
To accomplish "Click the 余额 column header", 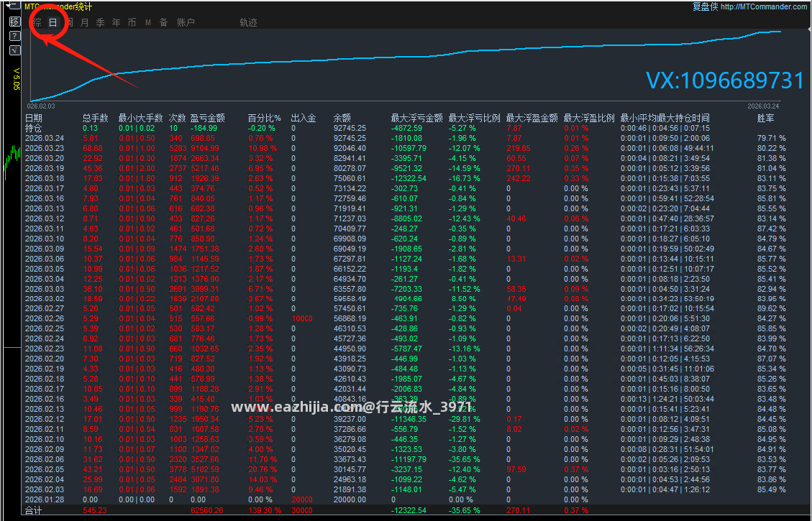I will [x=342, y=118].
